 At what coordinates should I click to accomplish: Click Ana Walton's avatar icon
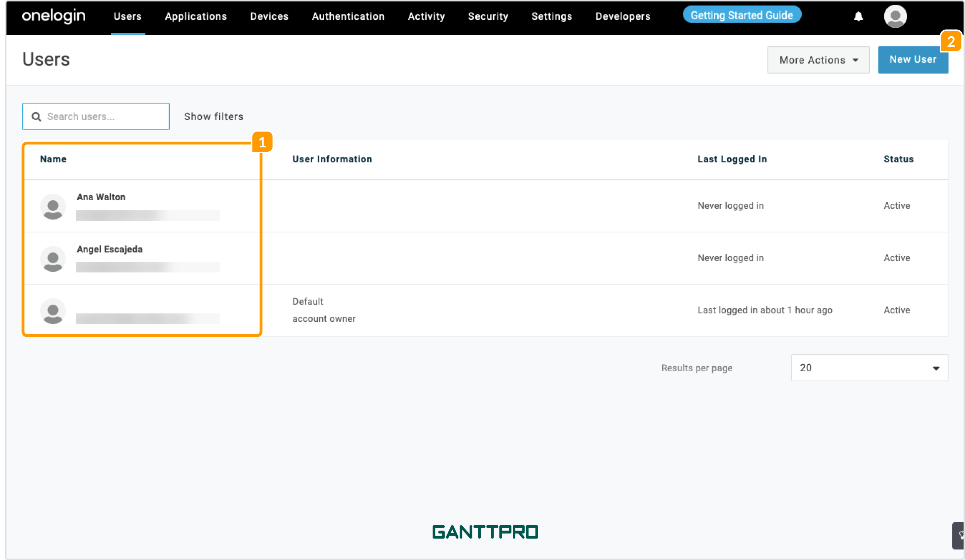53,207
